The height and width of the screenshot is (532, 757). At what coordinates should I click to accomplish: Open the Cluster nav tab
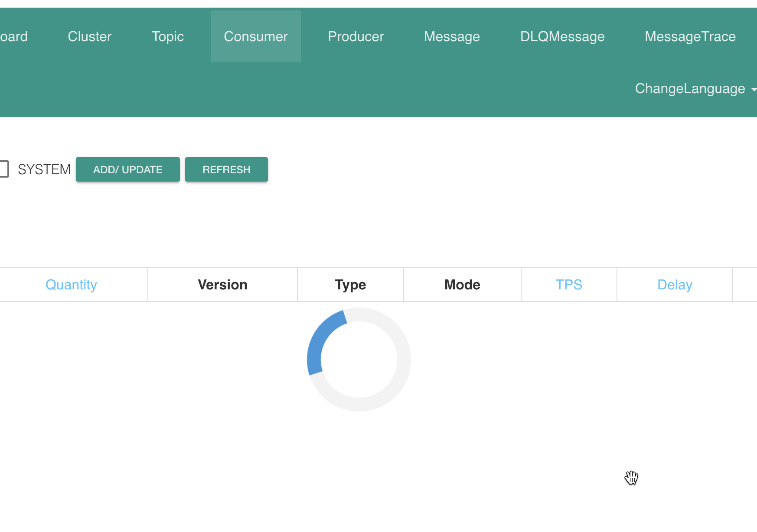(x=90, y=36)
